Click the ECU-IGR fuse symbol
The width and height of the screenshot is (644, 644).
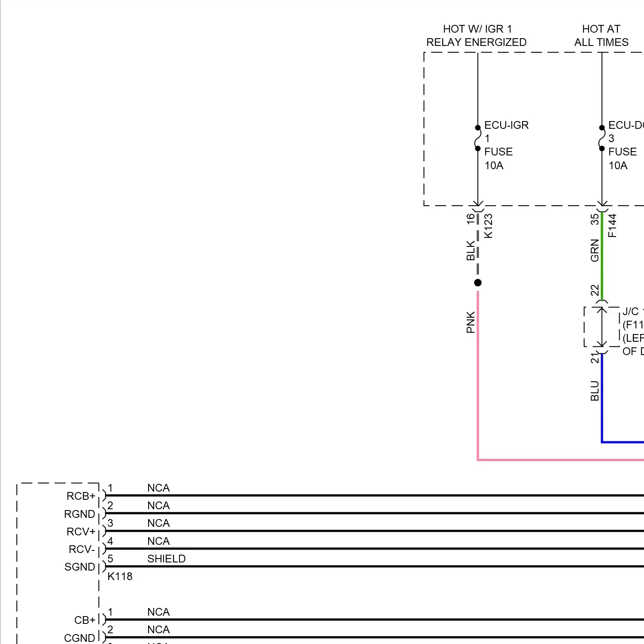478,138
